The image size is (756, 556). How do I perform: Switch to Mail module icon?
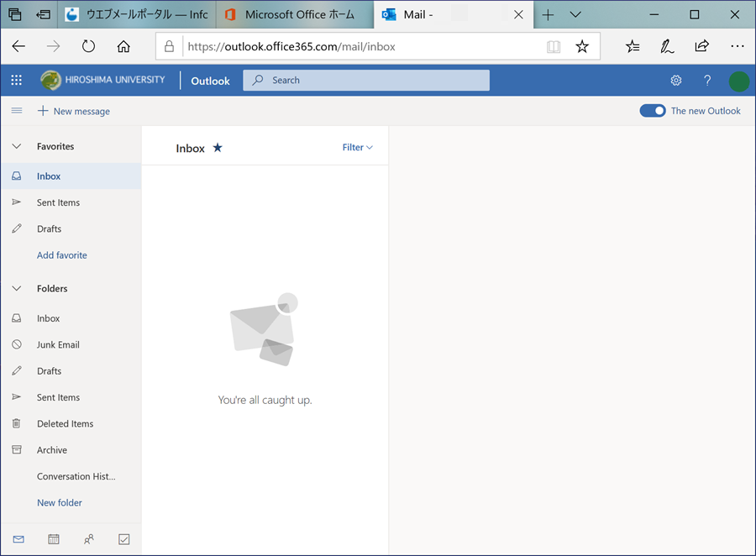pos(18,539)
